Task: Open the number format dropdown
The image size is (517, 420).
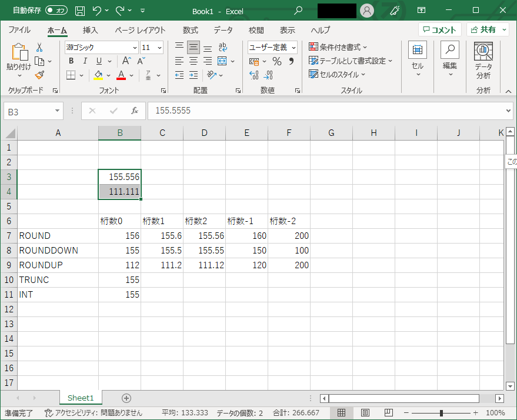Action: 293,48
